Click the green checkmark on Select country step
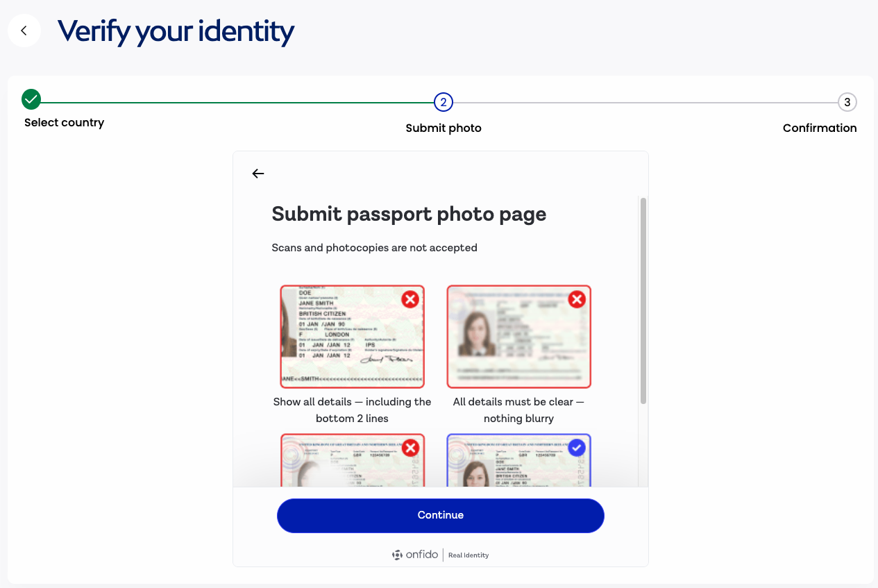Image resolution: width=878 pixels, height=588 pixels. pyautogui.click(x=31, y=99)
